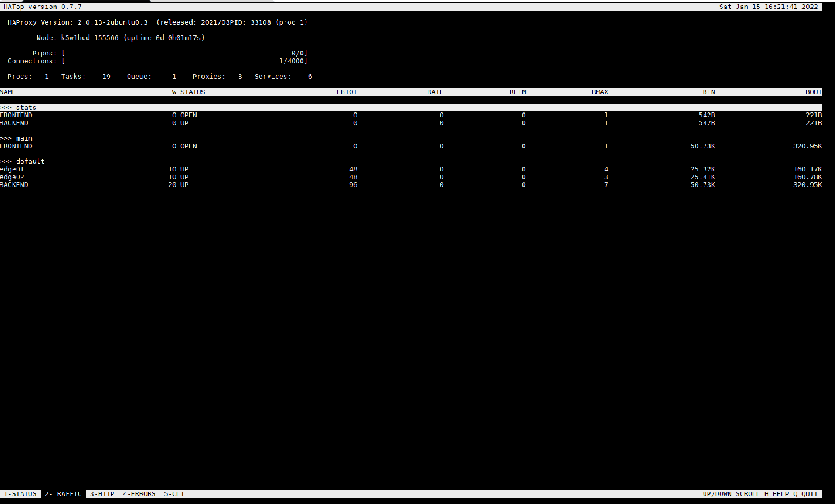Click edge02 BOUT value 160.78K
This screenshot has height=504, width=835.
(807, 177)
